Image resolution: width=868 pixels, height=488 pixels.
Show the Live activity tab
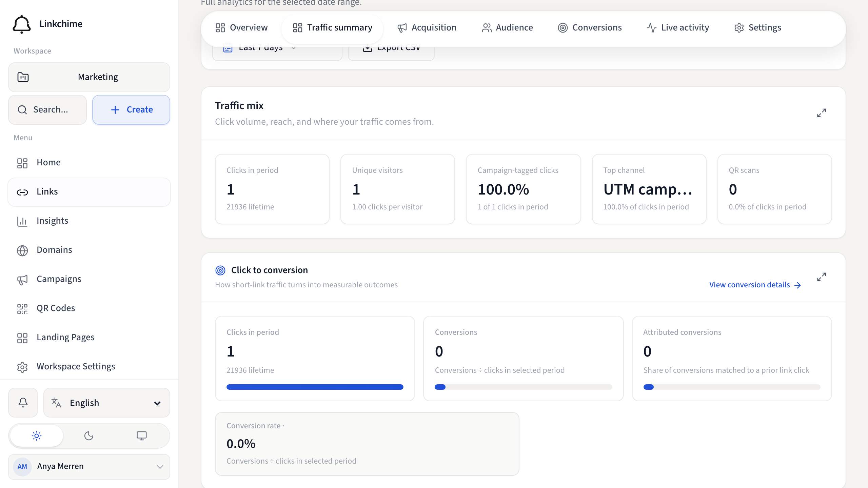tap(678, 27)
